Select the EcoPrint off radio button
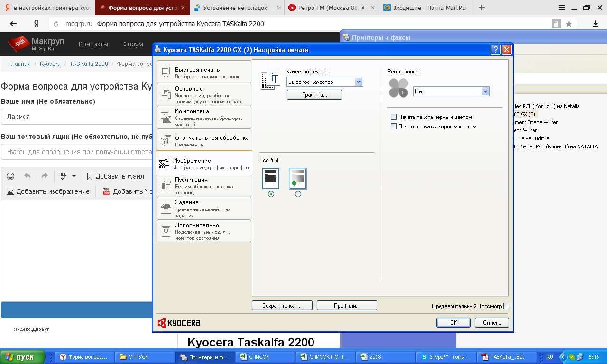Screen dimensions: 607x364 (x=271, y=194)
